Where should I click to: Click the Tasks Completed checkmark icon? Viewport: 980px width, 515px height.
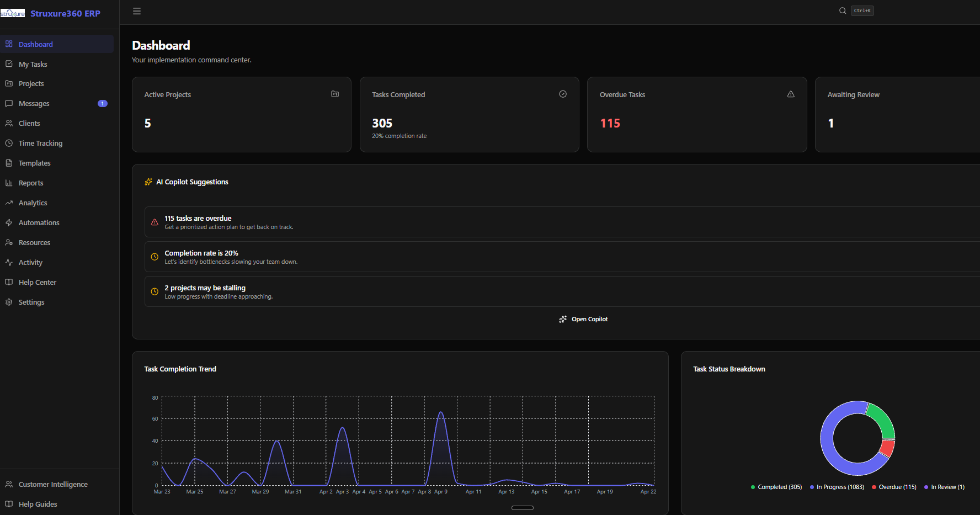[563, 94]
